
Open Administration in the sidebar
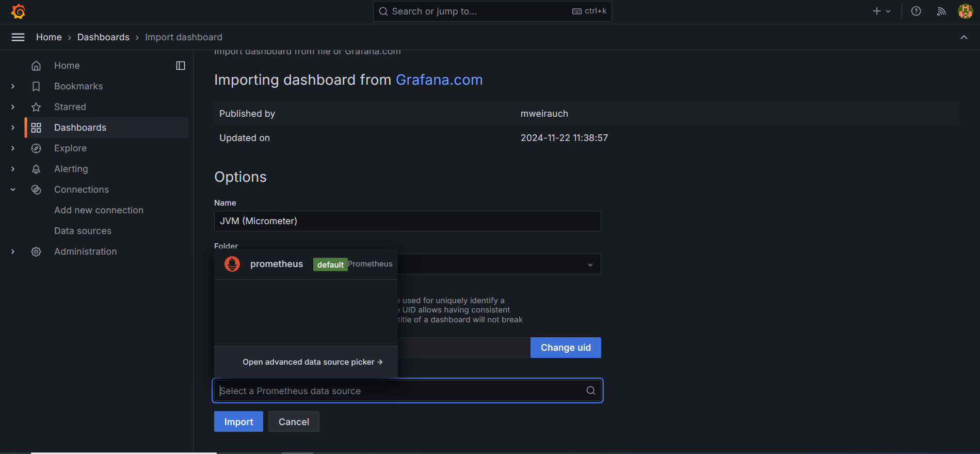click(x=86, y=252)
